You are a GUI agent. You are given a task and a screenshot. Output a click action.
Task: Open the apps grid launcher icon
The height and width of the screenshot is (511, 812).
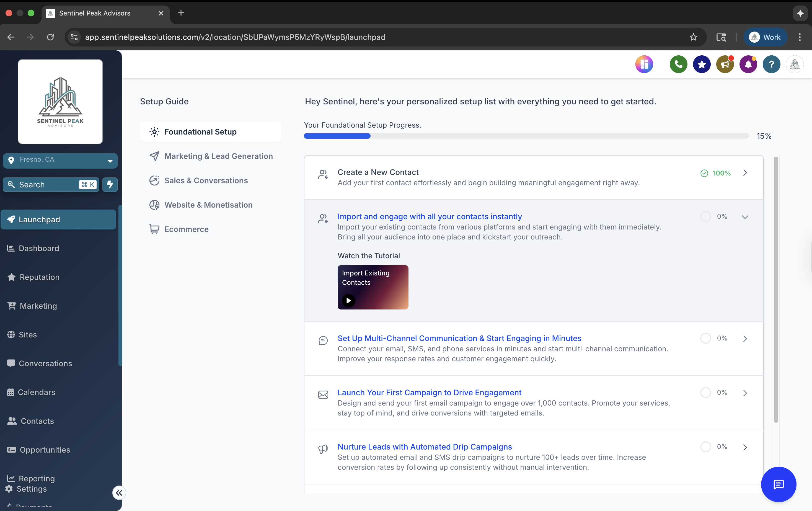click(x=644, y=64)
